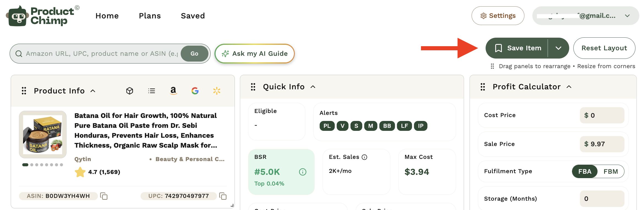This screenshot has width=644, height=210.
Task: Open the Saved tab
Action: coord(193,16)
